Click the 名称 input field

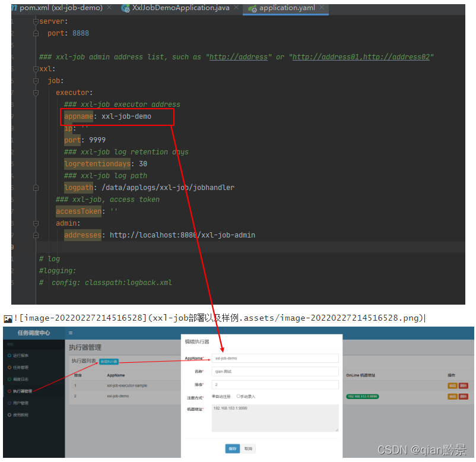click(275, 371)
